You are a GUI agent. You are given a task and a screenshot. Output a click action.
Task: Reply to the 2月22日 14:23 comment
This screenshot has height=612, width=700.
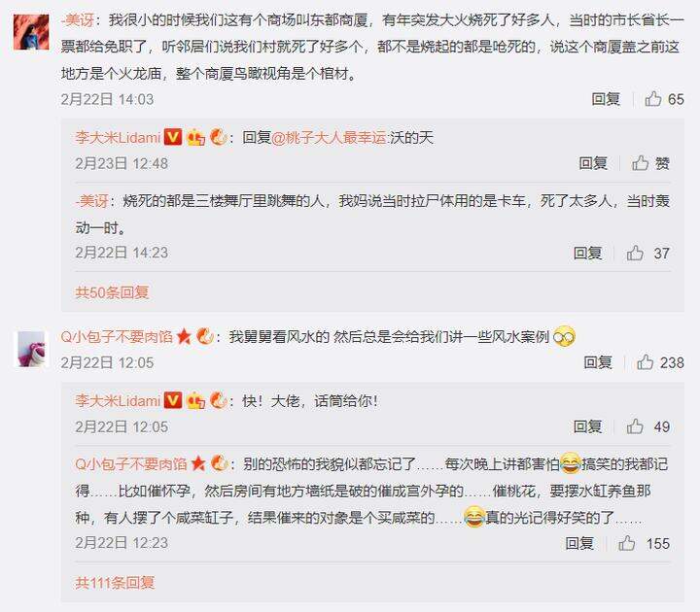point(587,253)
